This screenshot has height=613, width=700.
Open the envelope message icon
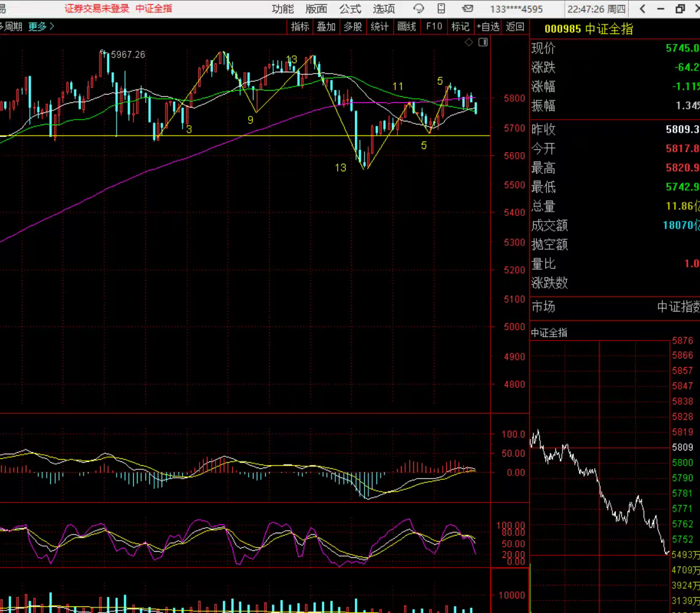coord(467,9)
